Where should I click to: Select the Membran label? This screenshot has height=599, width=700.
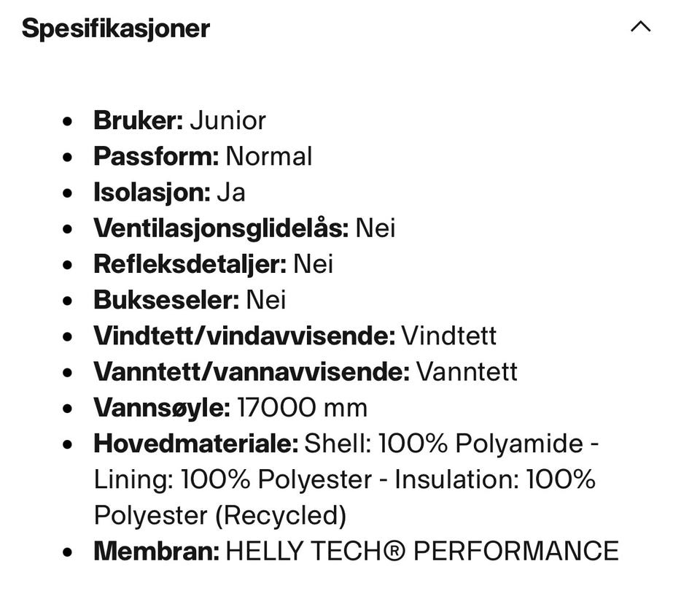[x=156, y=551]
